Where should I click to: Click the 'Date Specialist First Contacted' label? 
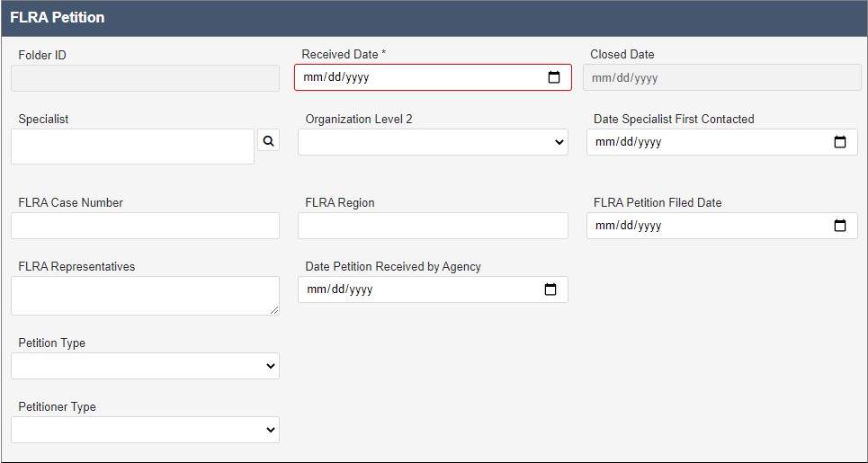pyautogui.click(x=674, y=119)
